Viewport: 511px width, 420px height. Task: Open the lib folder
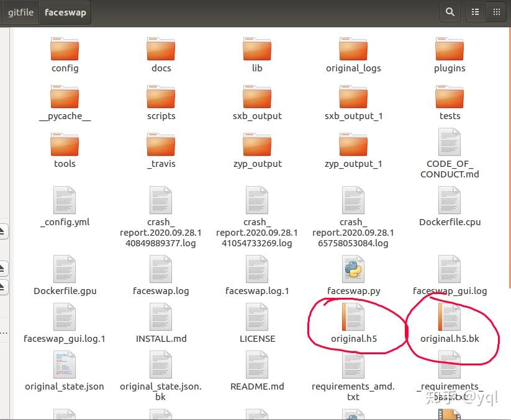tap(257, 49)
